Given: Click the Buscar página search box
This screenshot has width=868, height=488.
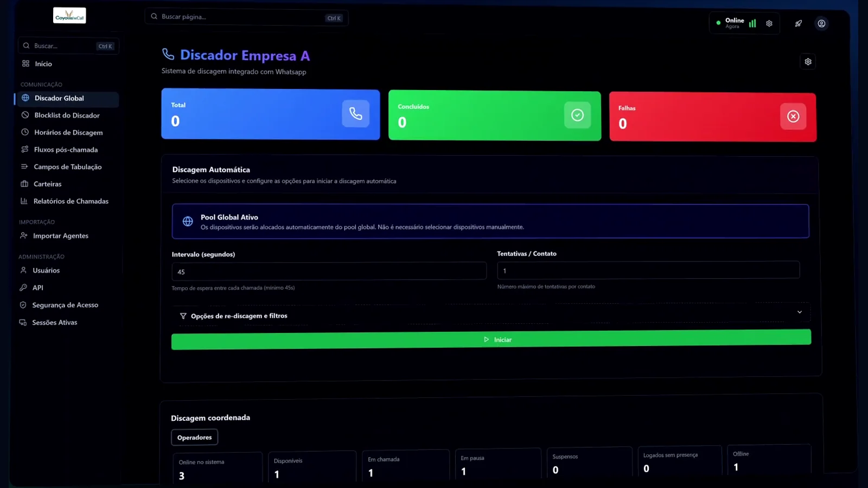Looking at the screenshot, I should click(247, 17).
